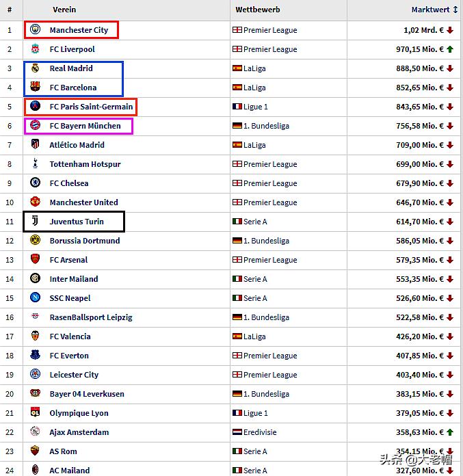Click the Netherlands flag beside Eredivisie
The height and width of the screenshot is (476, 463).
click(x=237, y=432)
